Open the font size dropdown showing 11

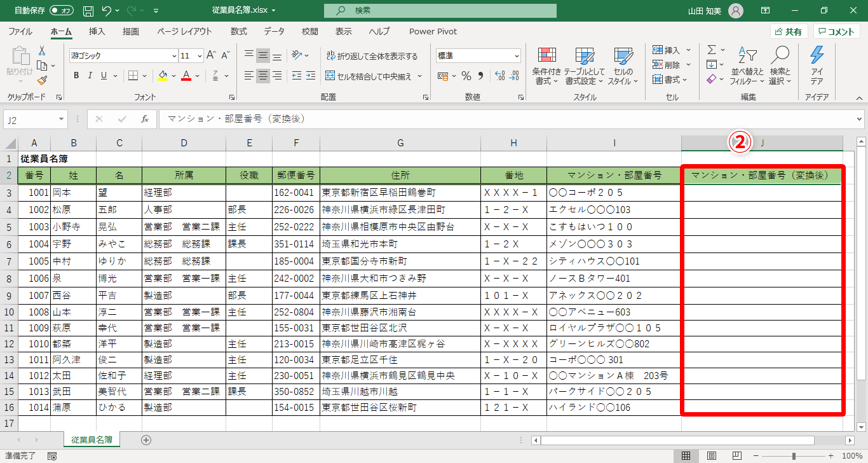coord(199,55)
